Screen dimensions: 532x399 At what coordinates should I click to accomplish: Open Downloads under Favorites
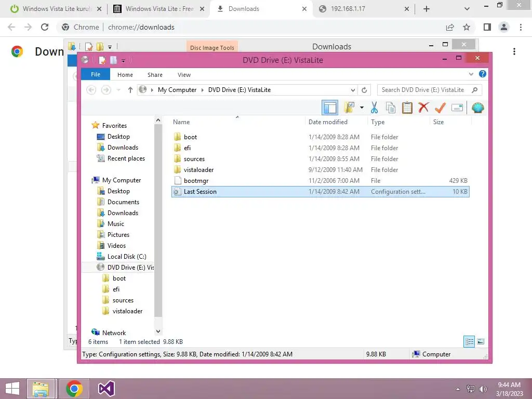pyautogui.click(x=123, y=148)
